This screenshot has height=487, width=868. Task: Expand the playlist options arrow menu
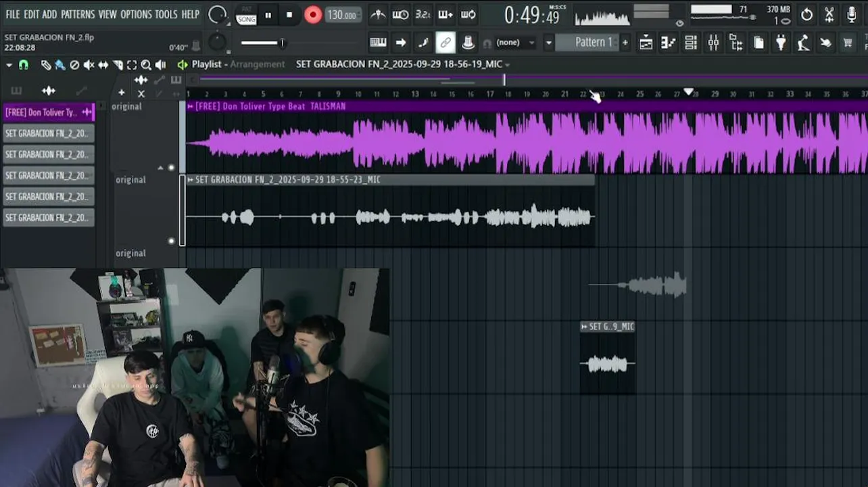(9, 65)
